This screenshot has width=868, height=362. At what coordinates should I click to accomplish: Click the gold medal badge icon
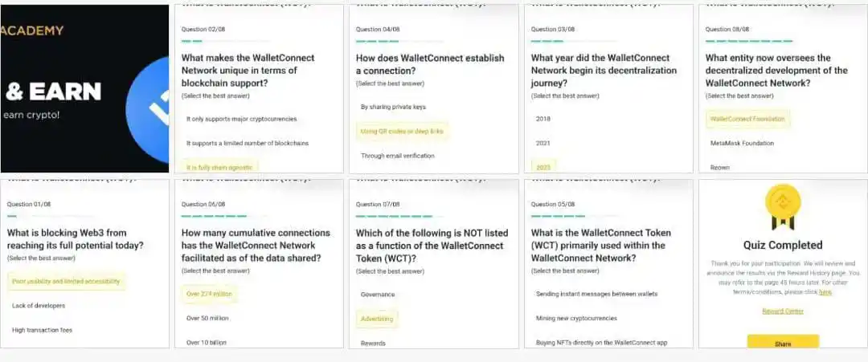783,207
